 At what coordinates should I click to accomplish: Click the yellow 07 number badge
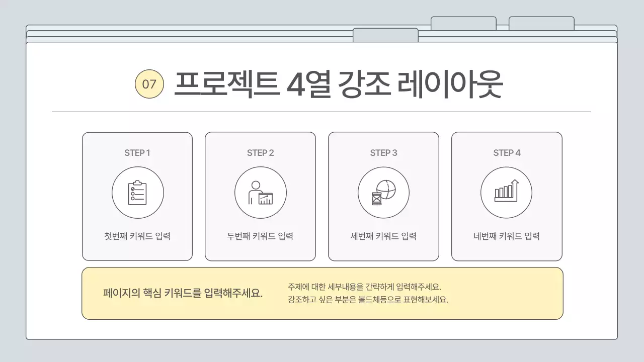point(149,84)
